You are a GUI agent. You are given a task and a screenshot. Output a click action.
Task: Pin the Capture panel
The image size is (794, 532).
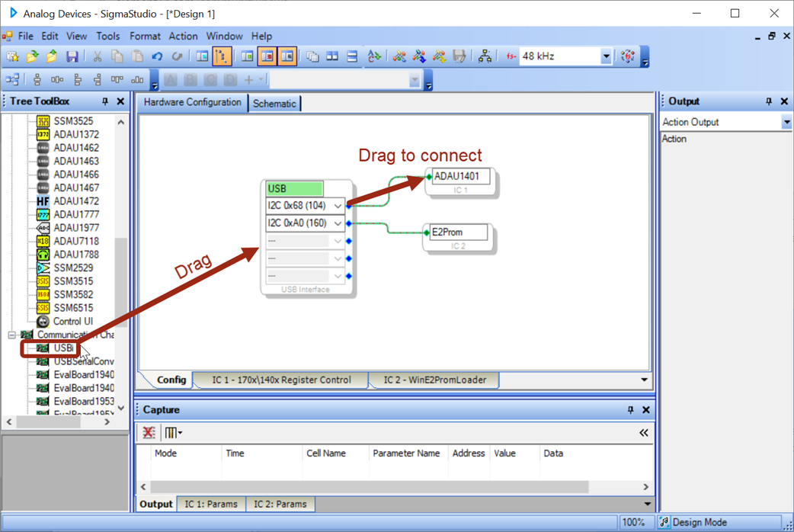click(630, 410)
